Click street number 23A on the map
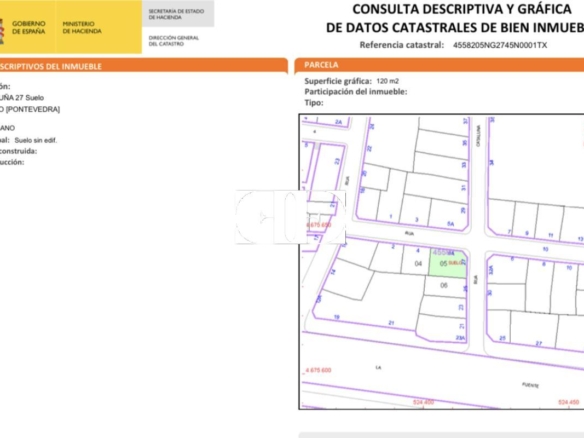 [x=460, y=338]
